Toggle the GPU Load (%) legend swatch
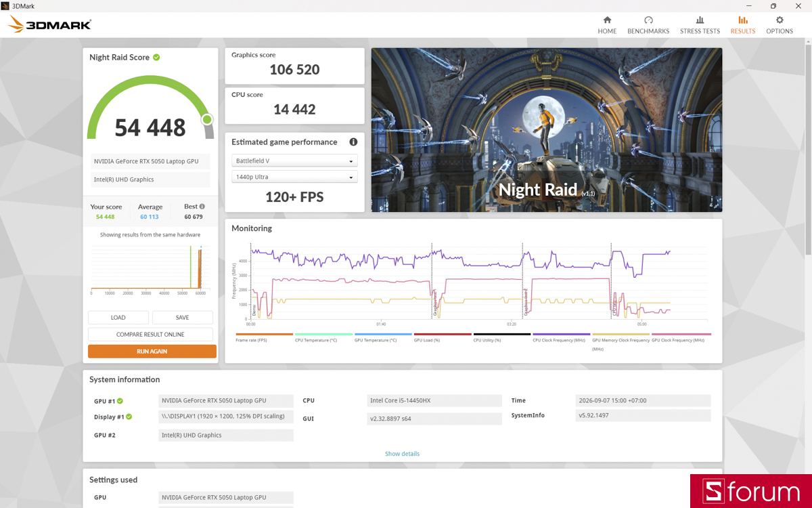This screenshot has width=812, height=508. (x=443, y=334)
